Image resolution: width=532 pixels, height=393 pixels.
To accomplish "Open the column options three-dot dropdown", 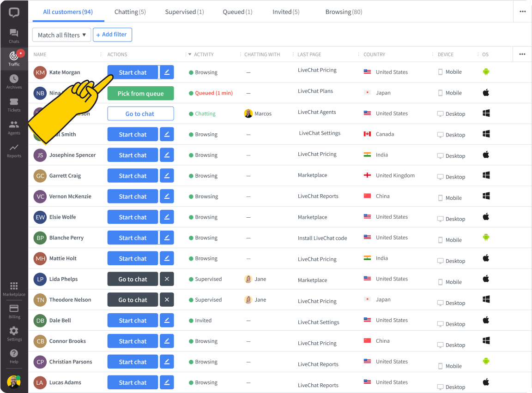I will coord(522,54).
